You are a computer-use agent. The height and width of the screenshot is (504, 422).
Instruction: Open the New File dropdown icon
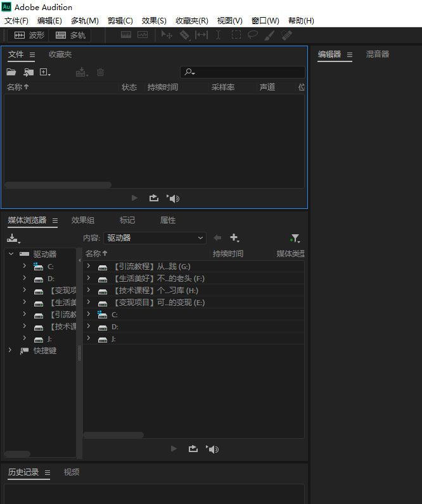pyautogui.click(x=45, y=72)
